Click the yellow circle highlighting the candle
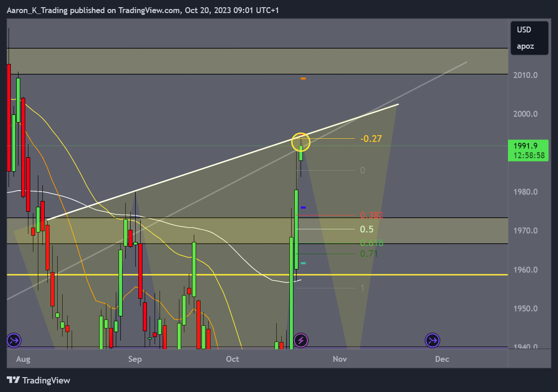 [x=301, y=141]
